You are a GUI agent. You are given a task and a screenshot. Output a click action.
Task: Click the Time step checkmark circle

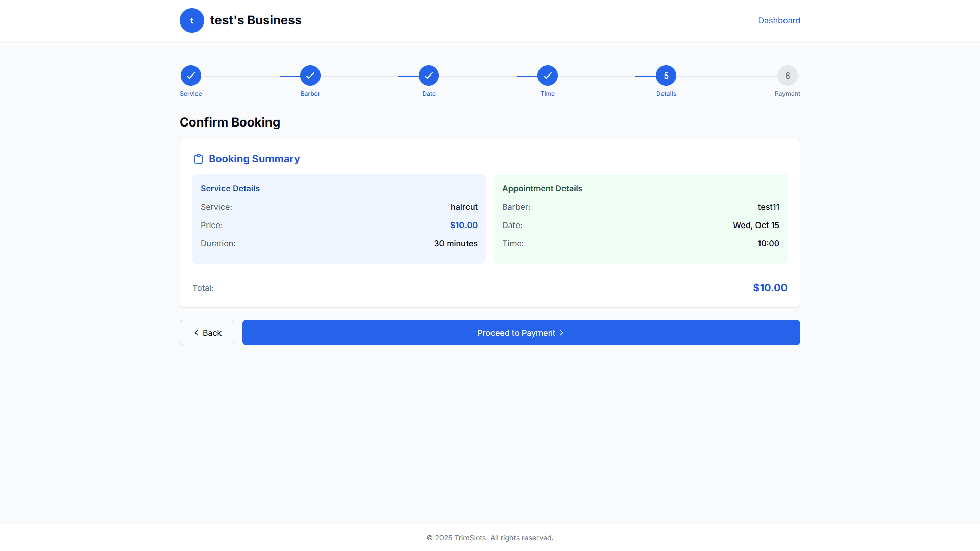(548, 76)
